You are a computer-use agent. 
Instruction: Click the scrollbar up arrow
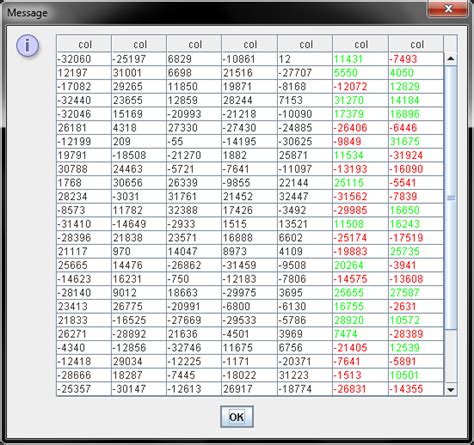[x=451, y=59]
